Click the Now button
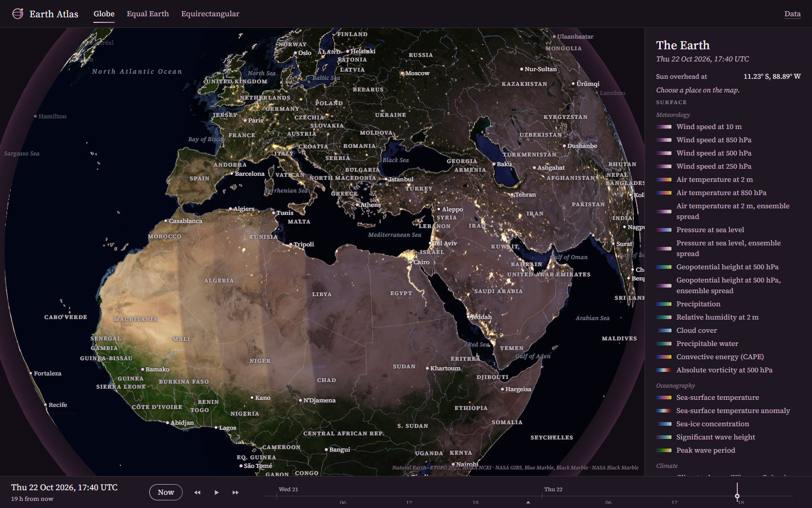812x508 pixels. 166,492
